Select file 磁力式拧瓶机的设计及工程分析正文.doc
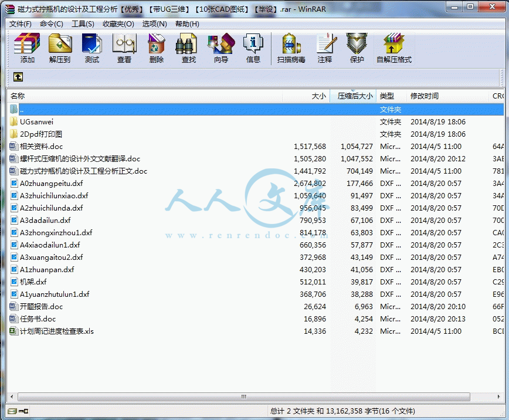Screen dimensions: 509x420 [x=83, y=171]
